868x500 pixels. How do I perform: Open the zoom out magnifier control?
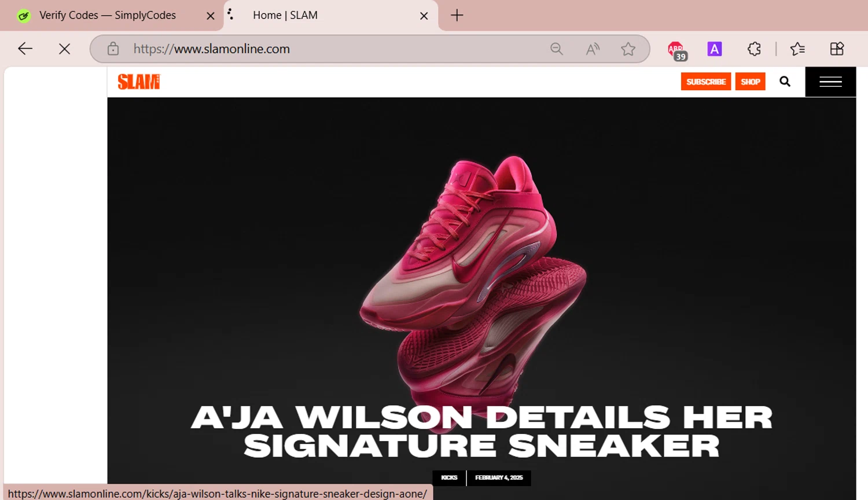(x=557, y=49)
